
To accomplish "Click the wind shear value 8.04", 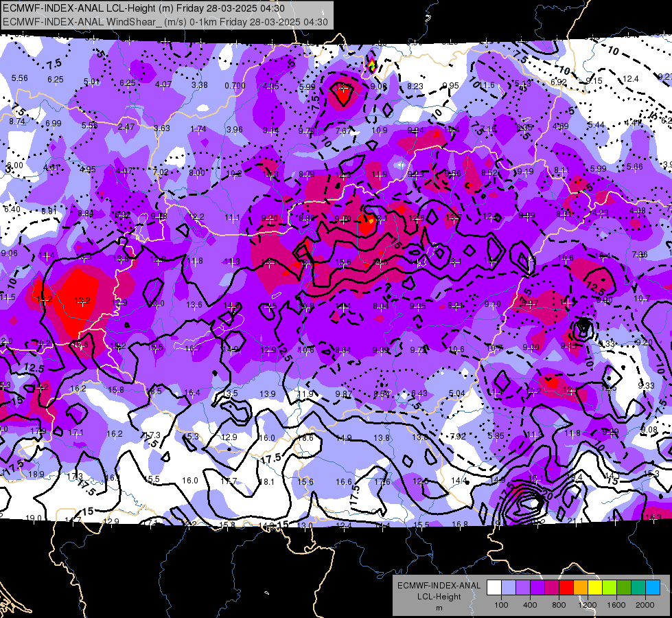I will (380, 306).
